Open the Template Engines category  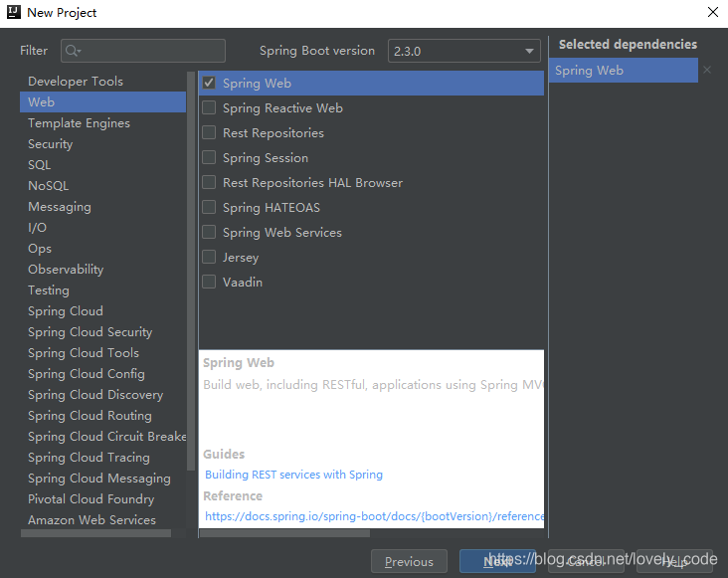[102, 123]
